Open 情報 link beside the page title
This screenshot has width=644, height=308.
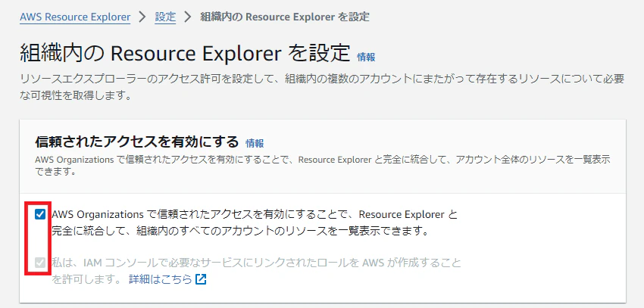coord(366,58)
